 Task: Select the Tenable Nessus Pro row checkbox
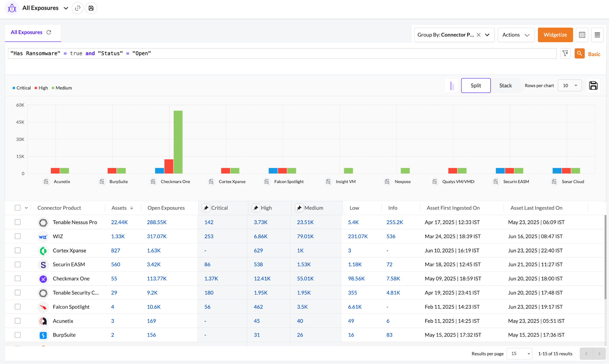18,222
